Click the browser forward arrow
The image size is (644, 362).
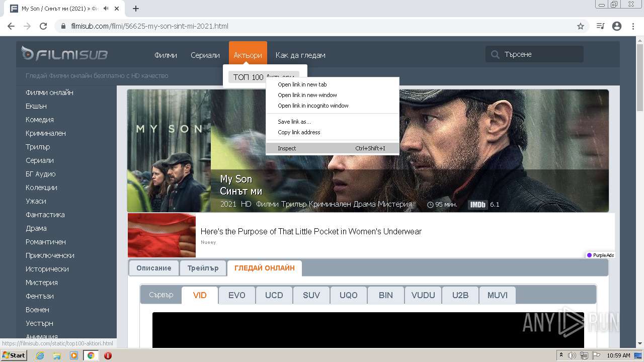pyautogui.click(x=27, y=26)
